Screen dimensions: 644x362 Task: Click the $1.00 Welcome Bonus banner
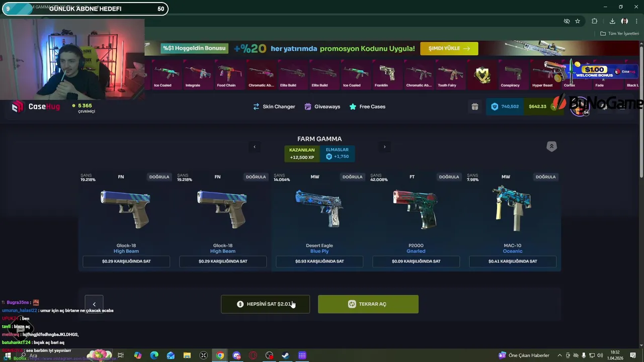click(599, 72)
